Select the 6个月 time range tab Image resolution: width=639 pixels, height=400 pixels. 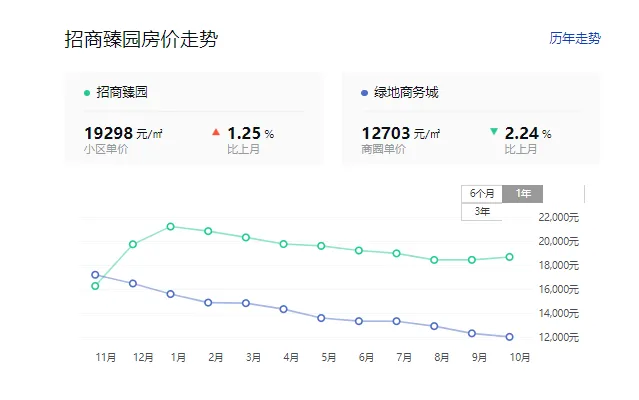point(482,193)
